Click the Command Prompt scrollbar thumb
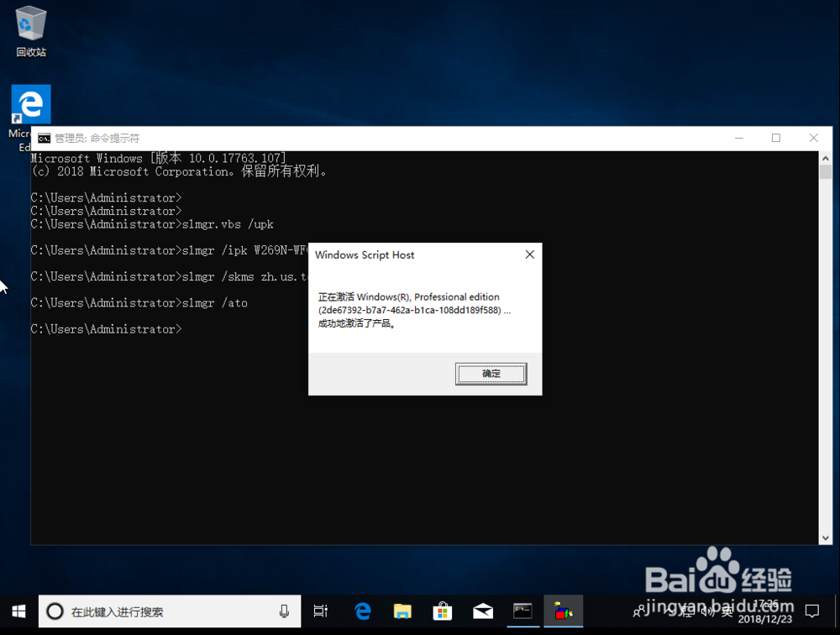The image size is (840, 635). pyautogui.click(x=825, y=172)
